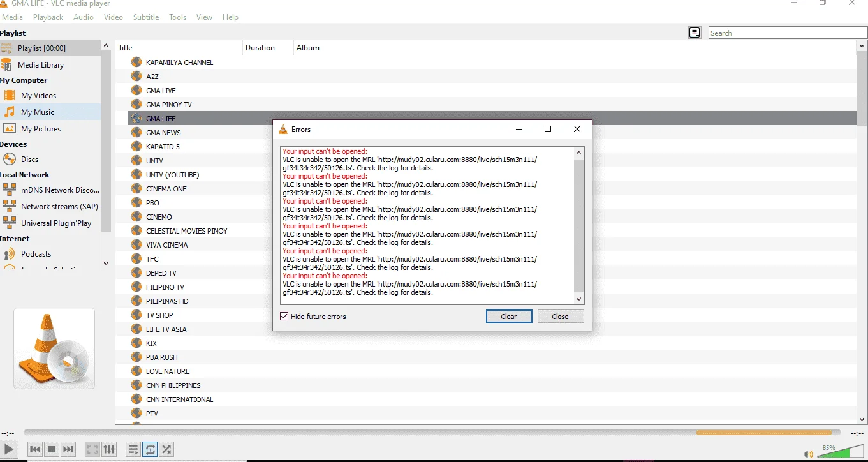Open Discs under Devices
This screenshot has width=868, height=462.
pos(50,160)
